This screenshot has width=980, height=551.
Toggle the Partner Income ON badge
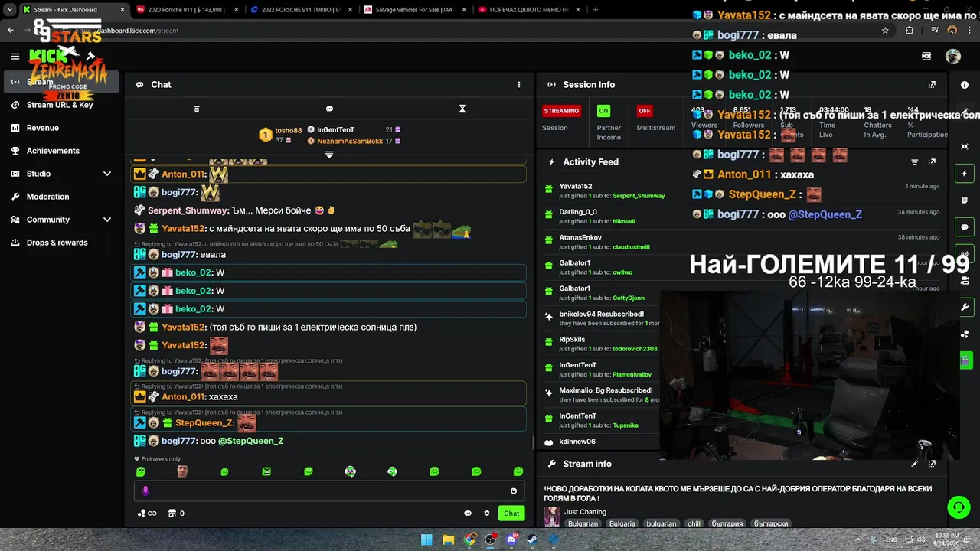pos(604,111)
